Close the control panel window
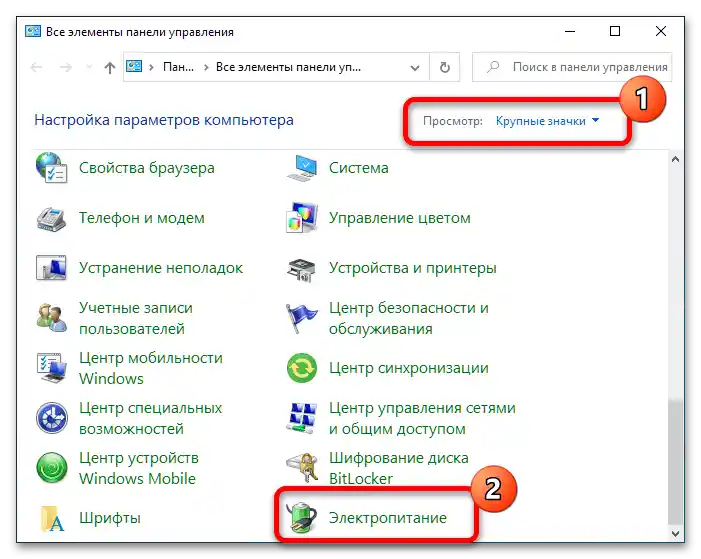 pos(661,31)
